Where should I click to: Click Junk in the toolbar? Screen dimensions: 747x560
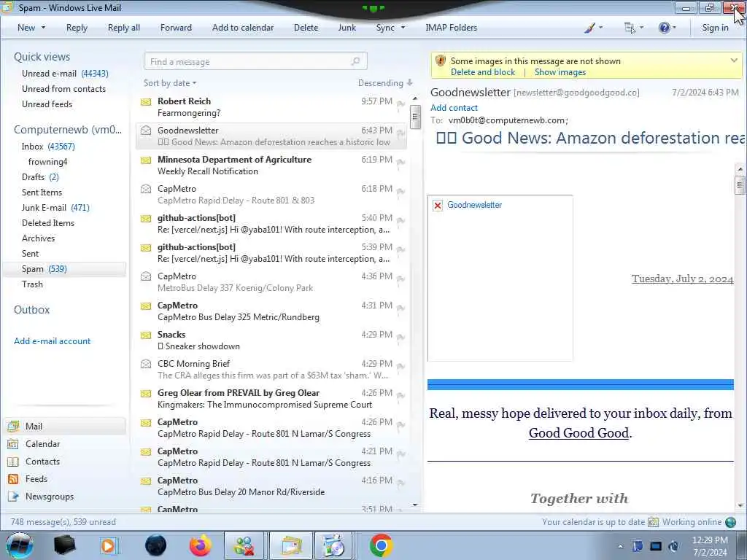pyautogui.click(x=347, y=28)
